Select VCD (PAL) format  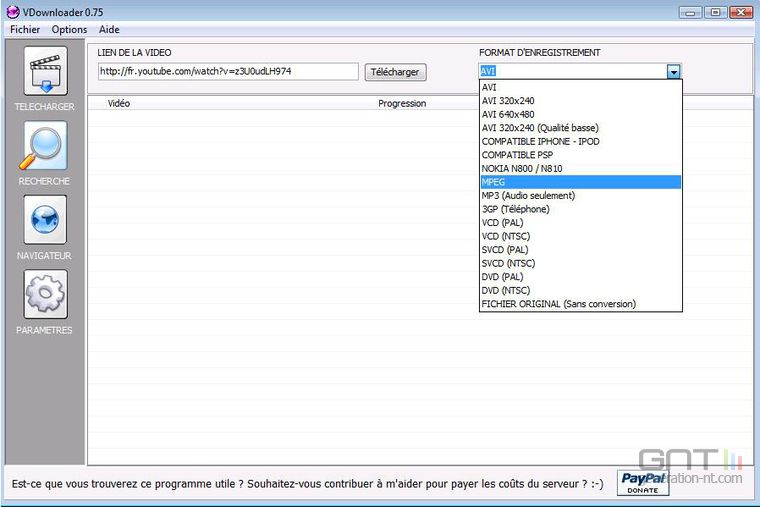pyautogui.click(x=581, y=223)
